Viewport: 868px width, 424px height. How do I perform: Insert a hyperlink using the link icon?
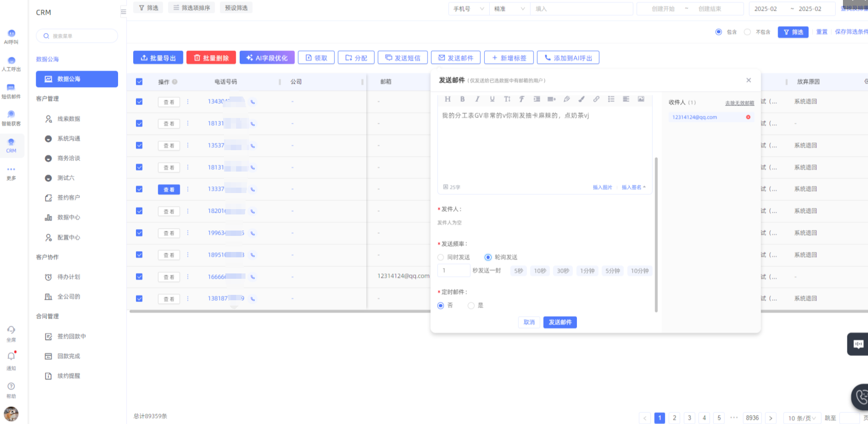596,99
